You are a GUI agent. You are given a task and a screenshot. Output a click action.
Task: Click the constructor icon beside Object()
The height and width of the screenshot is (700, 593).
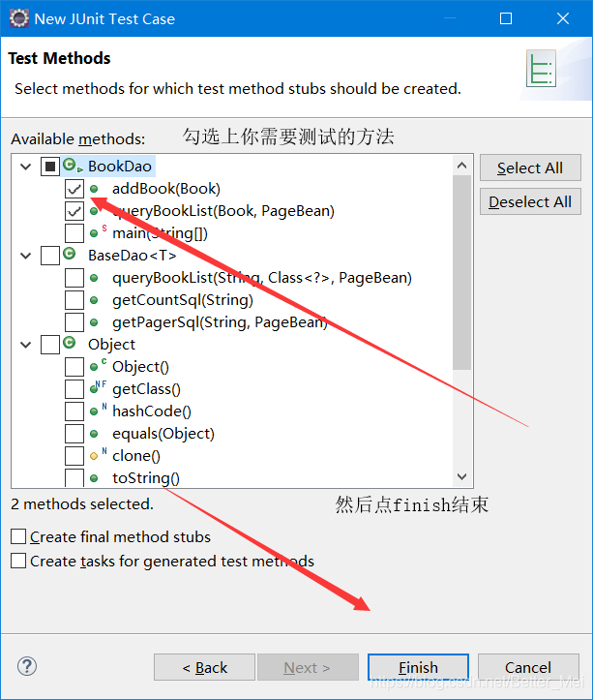point(98,365)
